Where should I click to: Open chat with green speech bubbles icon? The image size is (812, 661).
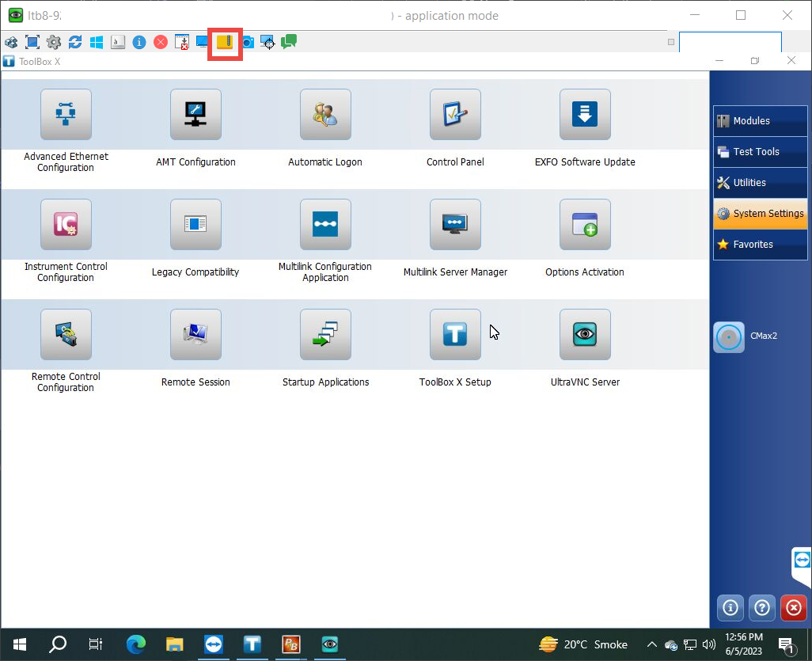click(289, 42)
